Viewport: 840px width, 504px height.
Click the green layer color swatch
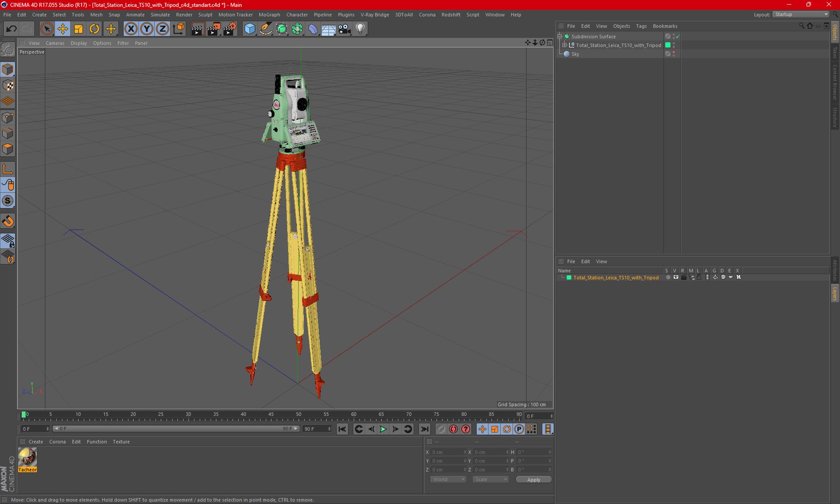(x=569, y=278)
